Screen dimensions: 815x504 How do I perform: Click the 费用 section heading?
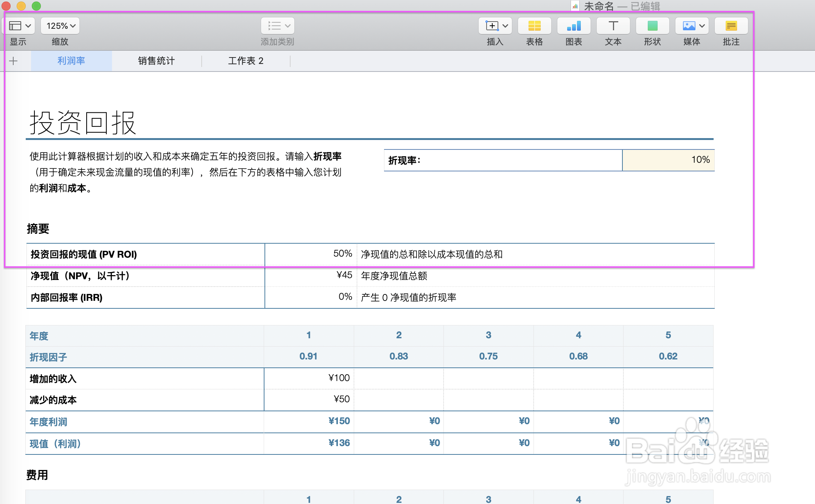point(37,475)
